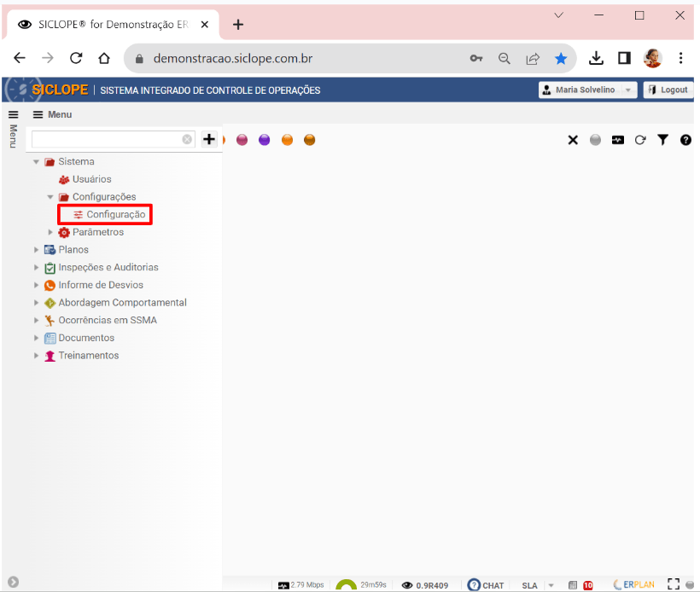Select Treinamentos in the tree
The height and width of the screenshot is (592, 700).
pos(89,356)
